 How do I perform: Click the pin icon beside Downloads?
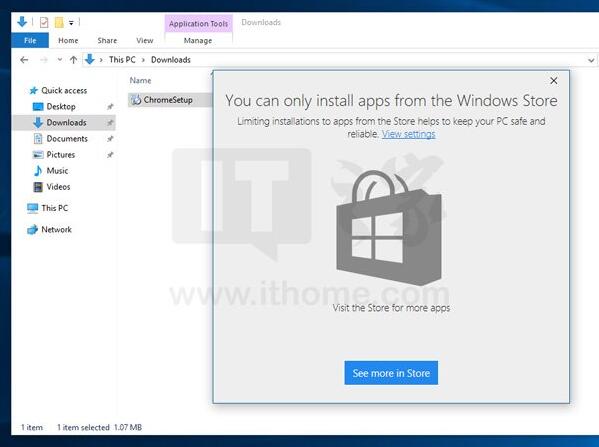(x=110, y=123)
